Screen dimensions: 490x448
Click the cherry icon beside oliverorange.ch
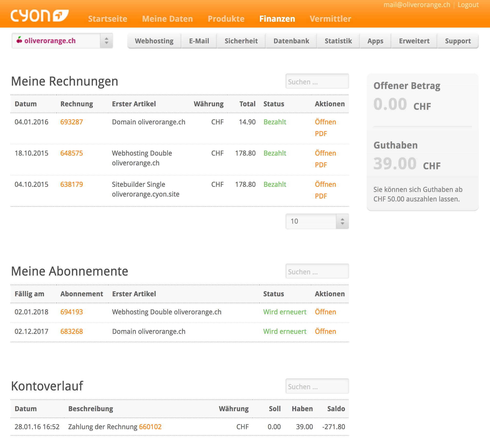19,40
